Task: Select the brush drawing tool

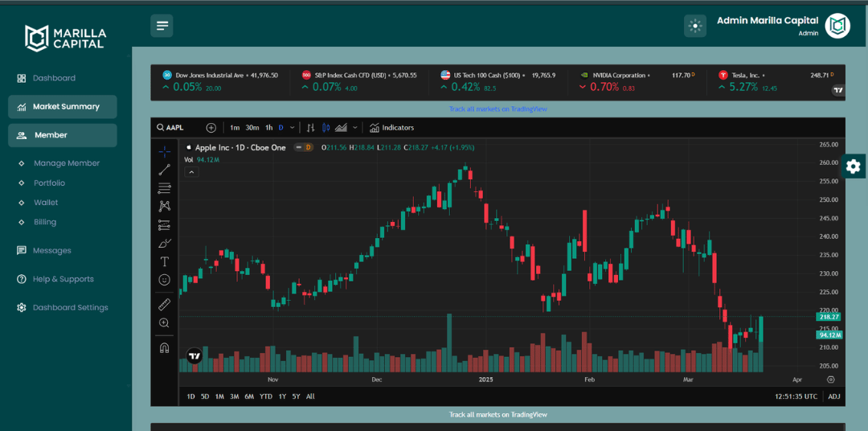Action: [165, 243]
